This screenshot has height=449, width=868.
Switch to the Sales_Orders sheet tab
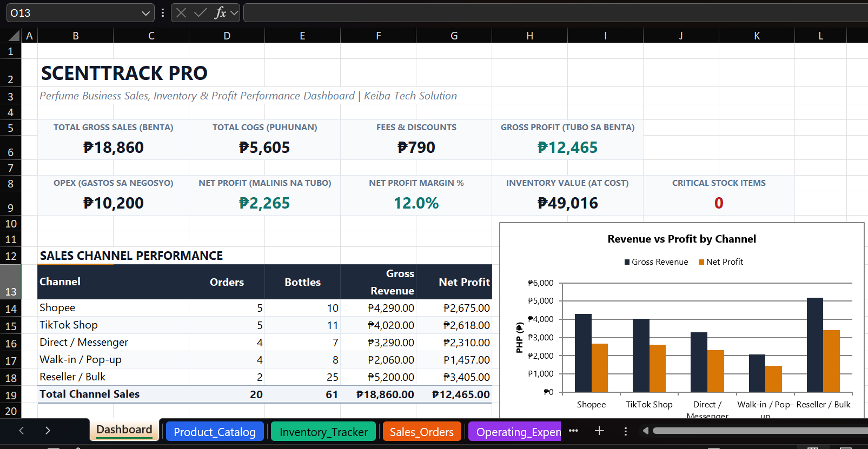[422, 432]
